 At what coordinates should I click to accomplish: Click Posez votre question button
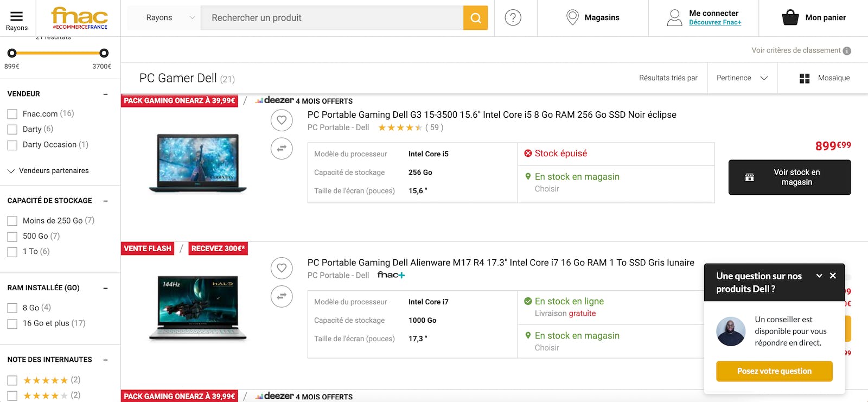774,371
